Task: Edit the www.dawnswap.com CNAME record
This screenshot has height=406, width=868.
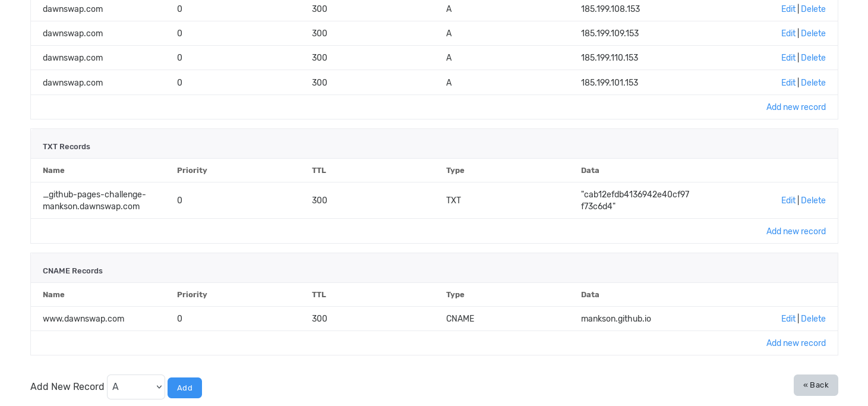Action: point(788,319)
